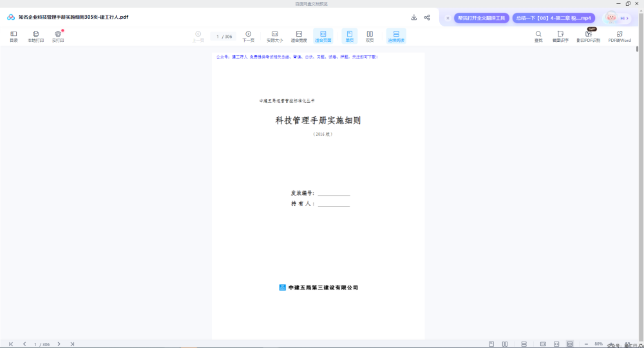Screen dimensions: 644x348
Task: Click the (2016 版) edition text
Action: tap(323, 134)
